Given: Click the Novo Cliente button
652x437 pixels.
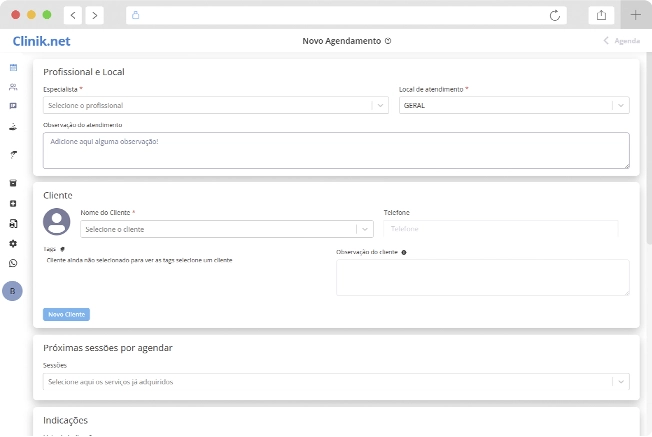Looking at the screenshot, I should click(66, 314).
